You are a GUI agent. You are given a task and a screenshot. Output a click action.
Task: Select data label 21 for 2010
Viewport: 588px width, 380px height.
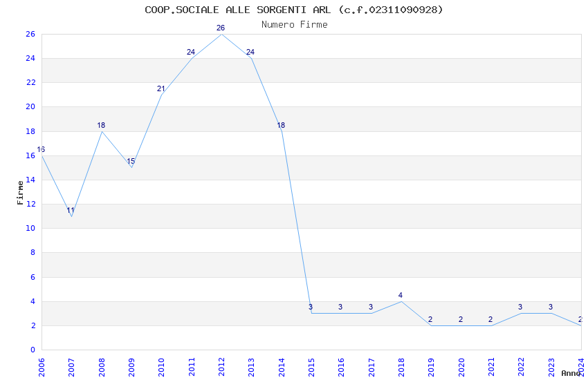pos(161,88)
